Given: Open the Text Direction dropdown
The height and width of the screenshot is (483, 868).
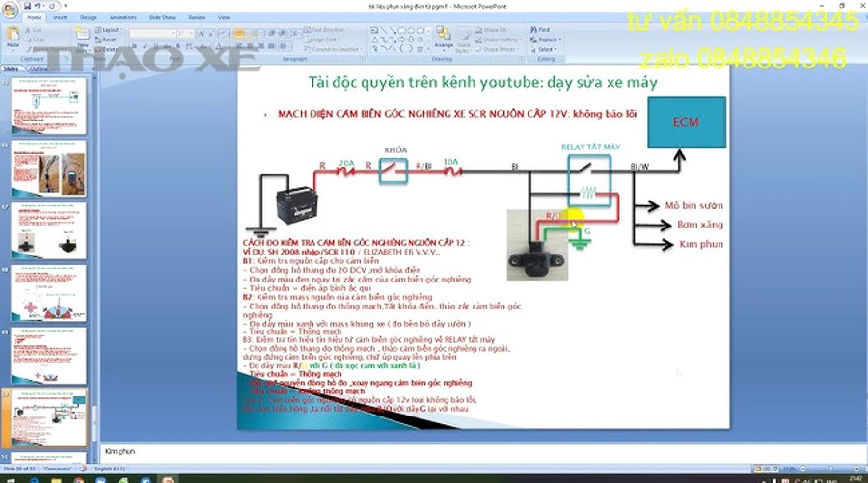Looking at the screenshot, I should point(324,30).
